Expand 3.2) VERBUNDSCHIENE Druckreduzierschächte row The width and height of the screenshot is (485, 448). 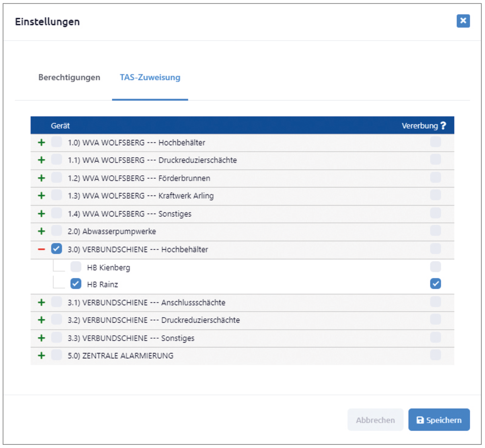click(x=41, y=320)
